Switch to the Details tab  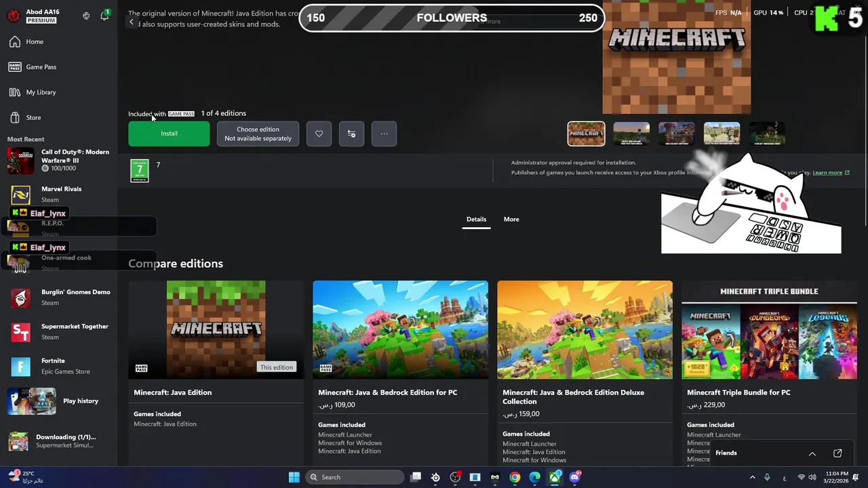point(476,220)
